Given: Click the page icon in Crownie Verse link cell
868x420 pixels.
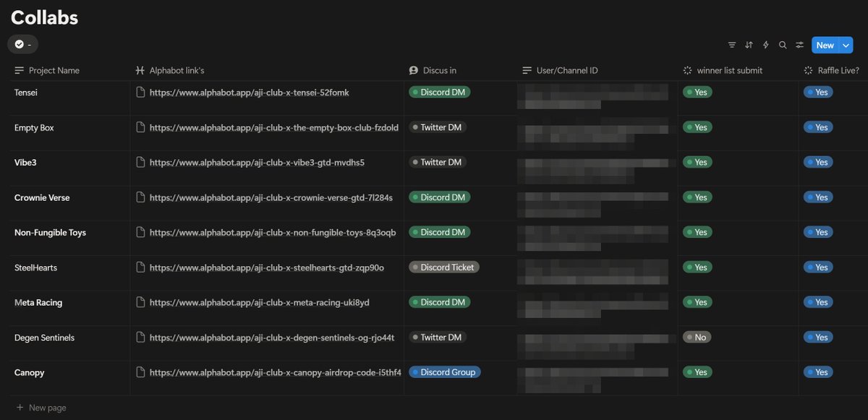Looking at the screenshot, I should (x=141, y=197).
